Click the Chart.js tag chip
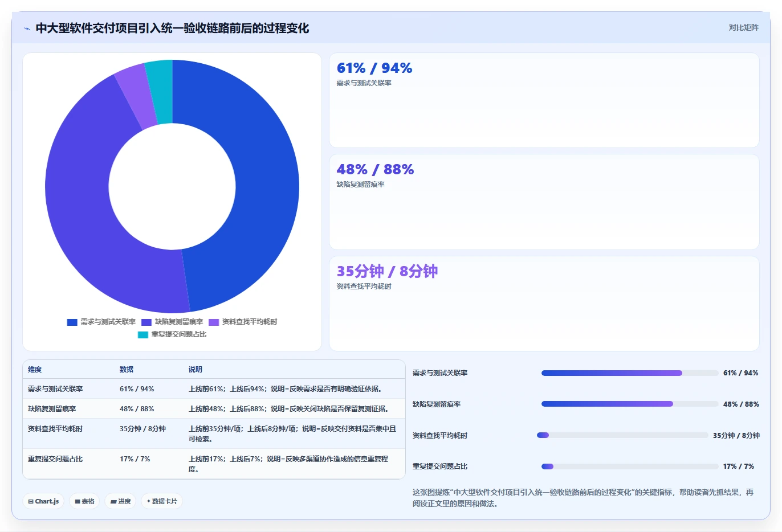Viewport: 782px width, 532px height. click(x=43, y=501)
